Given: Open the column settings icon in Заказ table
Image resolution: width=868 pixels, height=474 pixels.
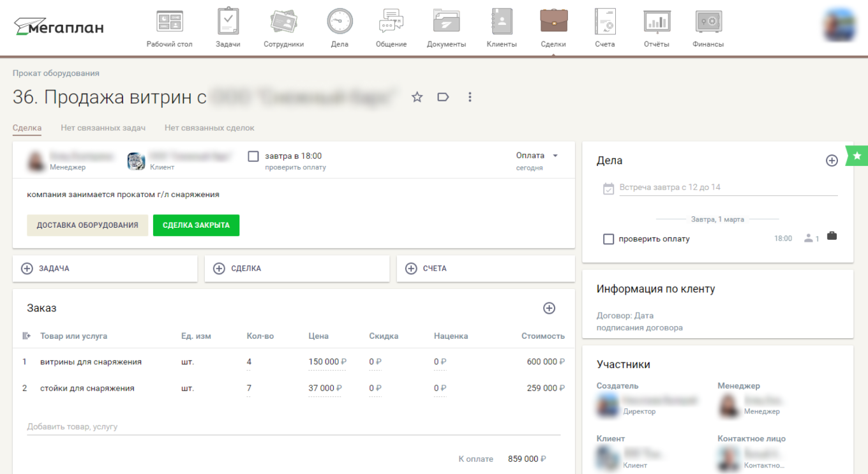Looking at the screenshot, I should tap(26, 336).
